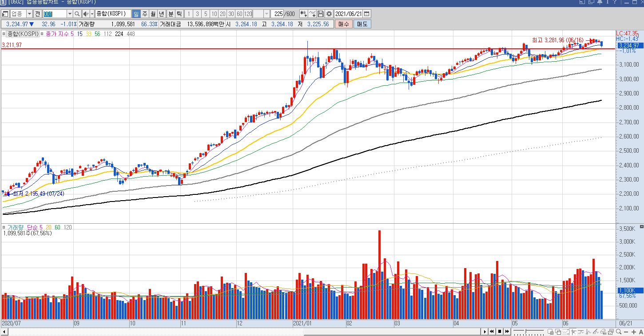The image size is (644, 336).
Task: Click the 전 button before the code field
Action: tap(37, 14)
